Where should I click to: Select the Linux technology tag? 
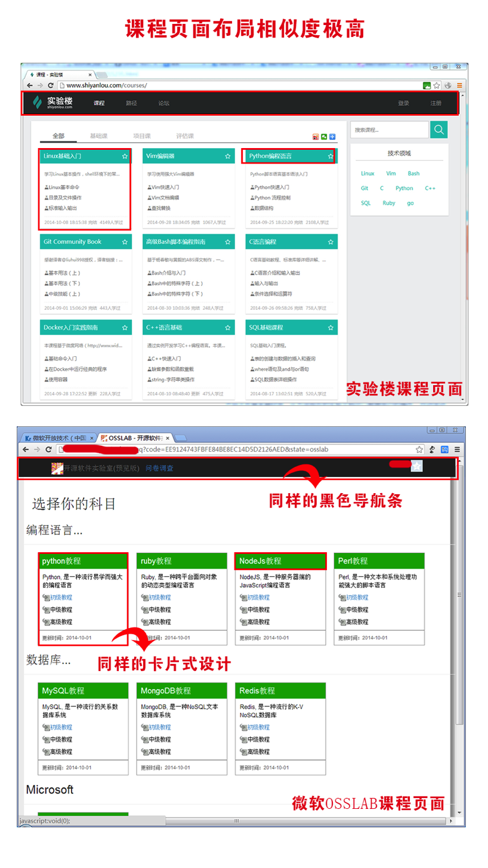367,174
